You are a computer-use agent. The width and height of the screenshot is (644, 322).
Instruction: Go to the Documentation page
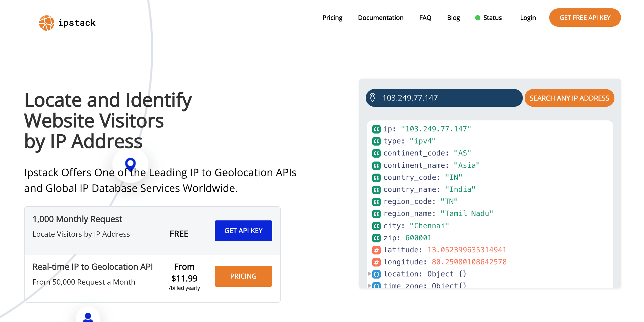[381, 18]
